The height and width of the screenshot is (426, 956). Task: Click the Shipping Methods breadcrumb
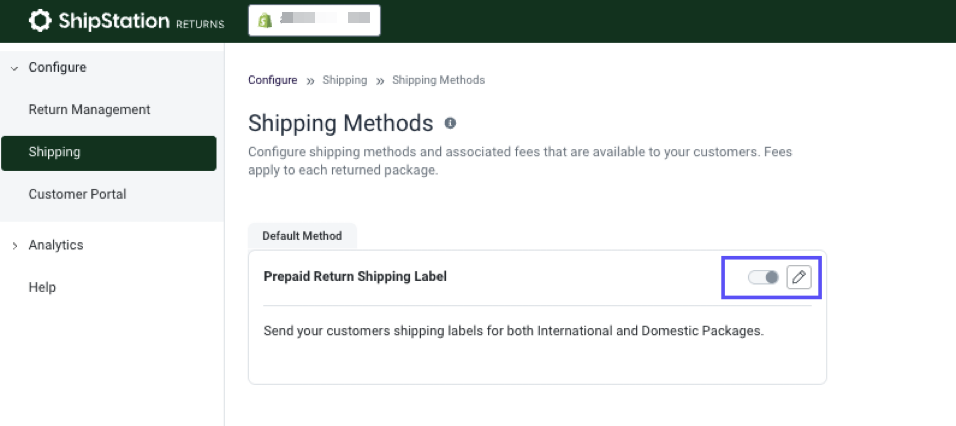438,80
